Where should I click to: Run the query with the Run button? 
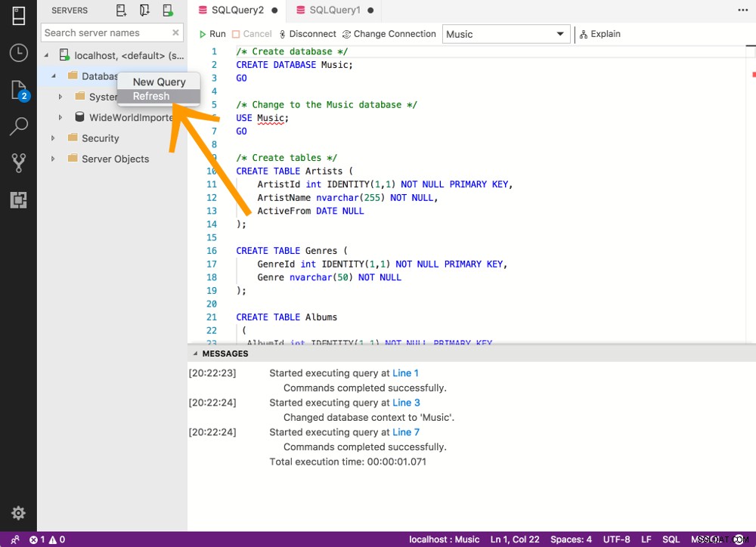tap(212, 34)
